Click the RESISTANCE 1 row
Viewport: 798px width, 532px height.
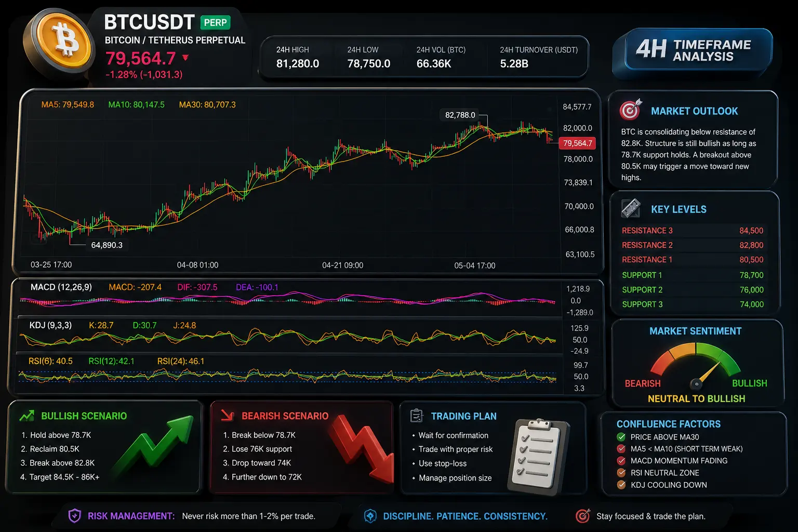tap(693, 260)
